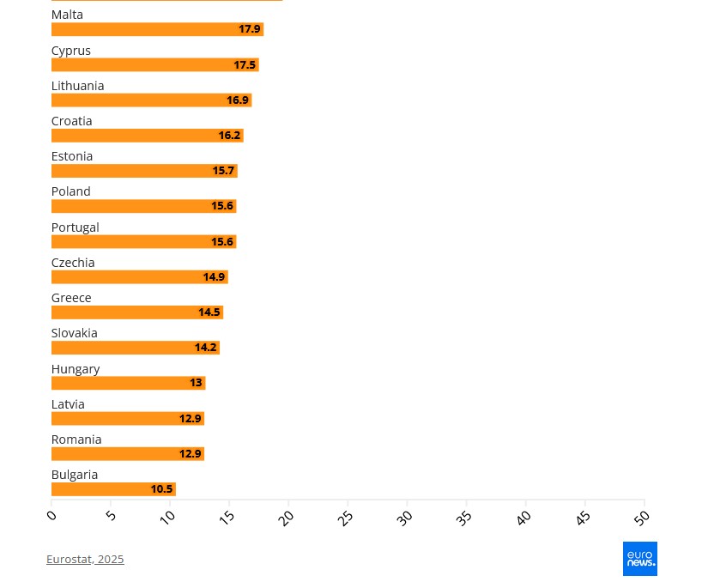Click the Cyprus bar showing 17.5
Image resolution: width=714 pixels, height=588 pixels.
(x=154, y=65)
